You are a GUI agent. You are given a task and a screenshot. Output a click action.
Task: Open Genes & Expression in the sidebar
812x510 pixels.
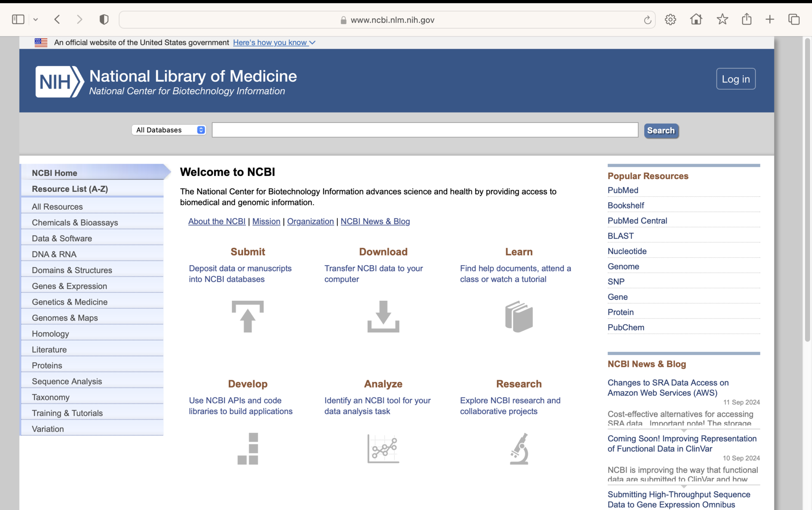click(69, 286)
